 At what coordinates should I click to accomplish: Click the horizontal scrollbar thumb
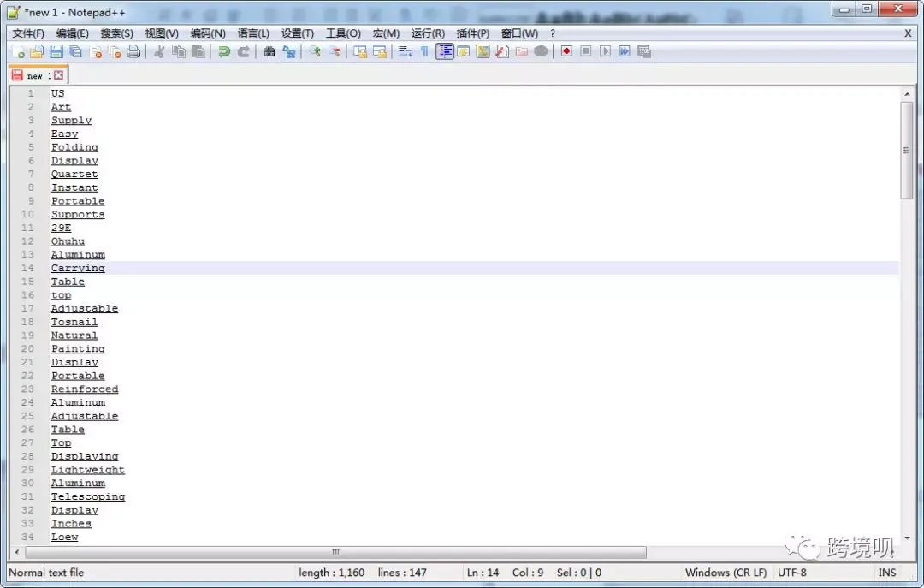coord(336,552)
